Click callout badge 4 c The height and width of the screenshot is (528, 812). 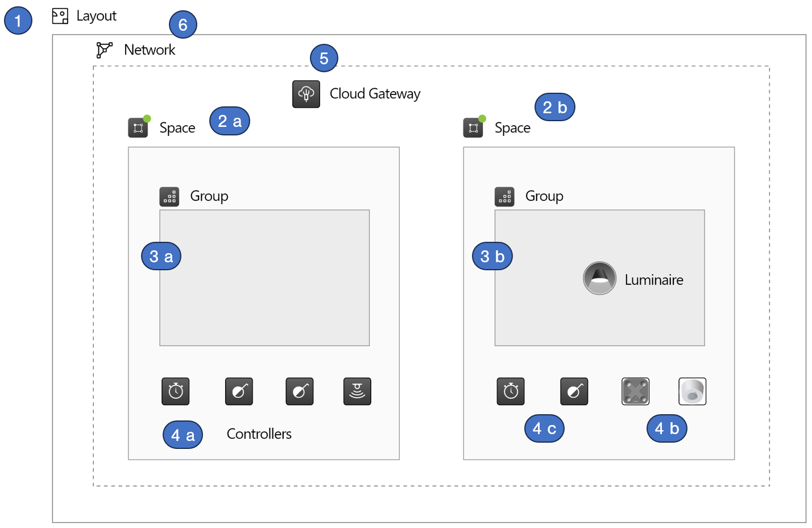pos(544,429)
